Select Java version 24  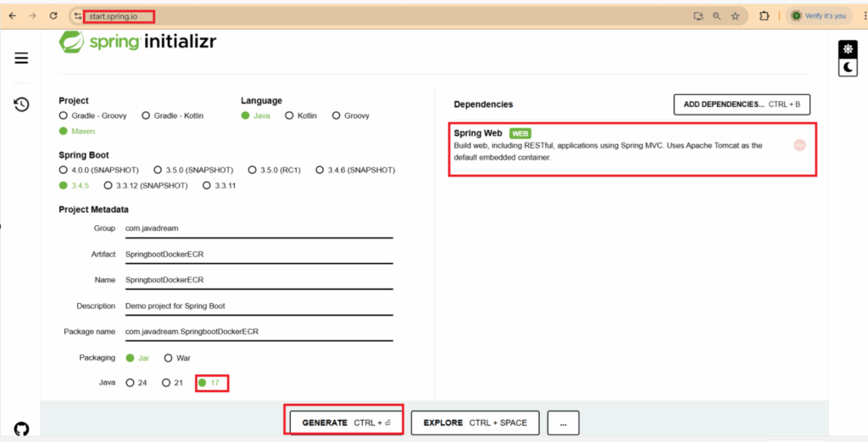136,383
